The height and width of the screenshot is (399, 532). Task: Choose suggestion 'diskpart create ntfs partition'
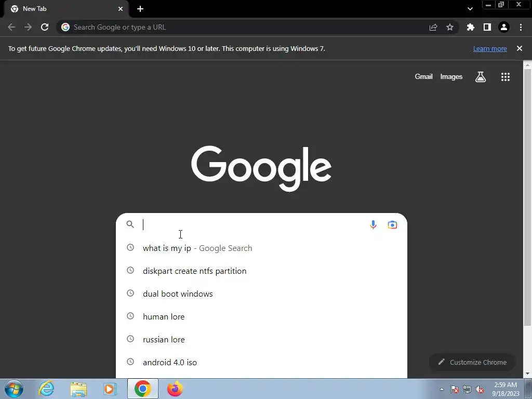262,271
